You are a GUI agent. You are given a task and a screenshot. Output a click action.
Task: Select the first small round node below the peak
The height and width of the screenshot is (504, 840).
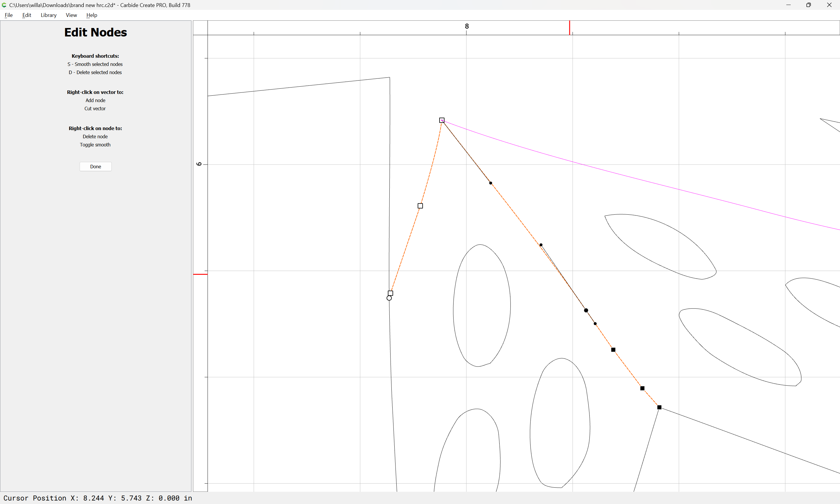coord(491,183)
